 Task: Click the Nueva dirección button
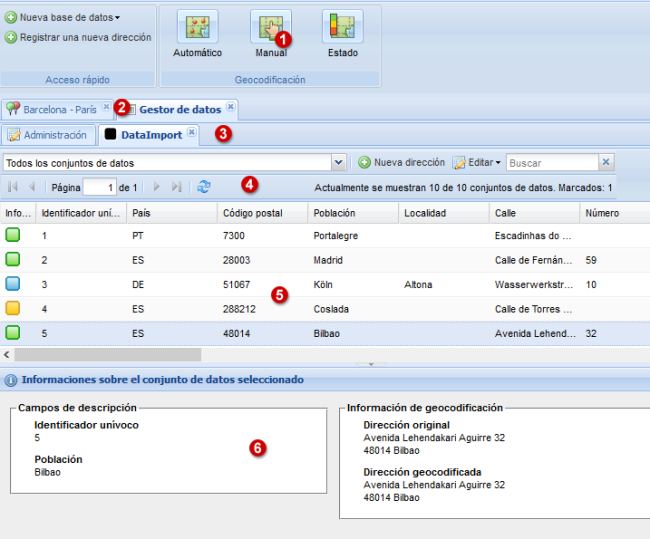pos(401,163)
